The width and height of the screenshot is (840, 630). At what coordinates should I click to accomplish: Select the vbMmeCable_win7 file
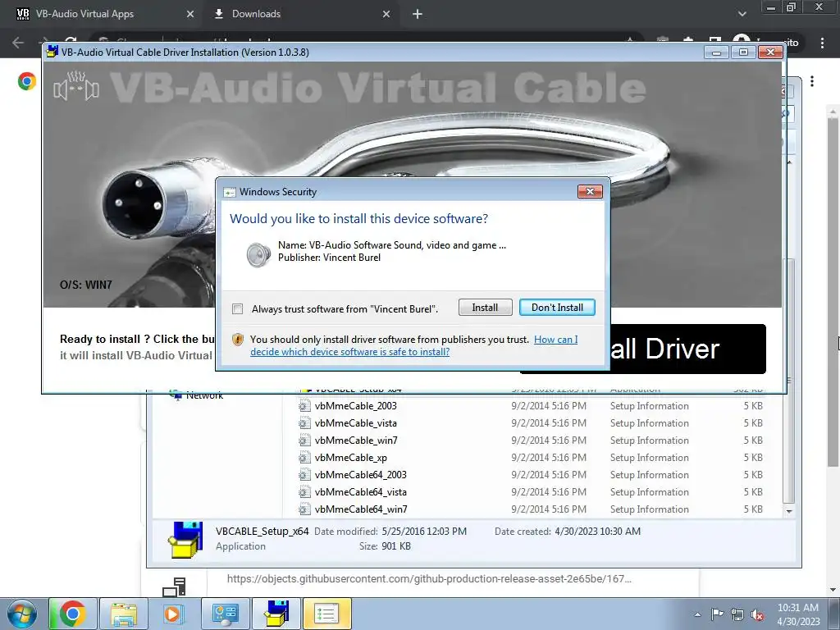[356, 441]
